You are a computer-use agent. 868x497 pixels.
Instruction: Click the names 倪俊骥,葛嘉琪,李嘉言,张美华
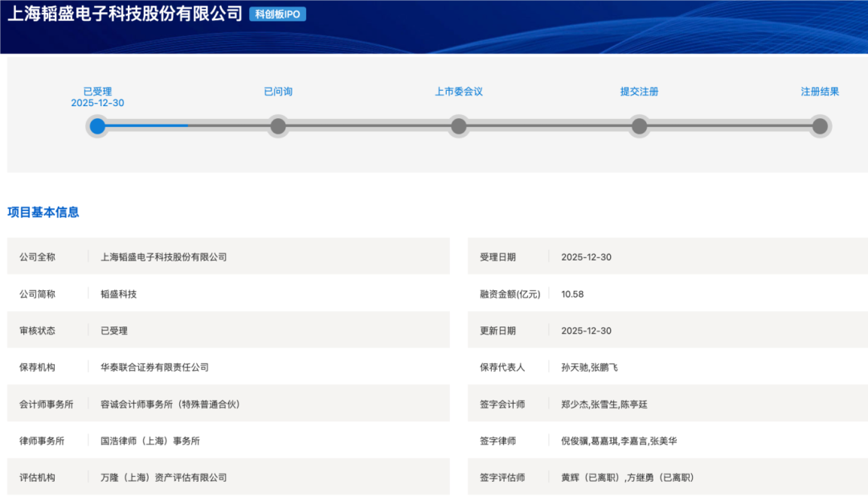[619, 441]
